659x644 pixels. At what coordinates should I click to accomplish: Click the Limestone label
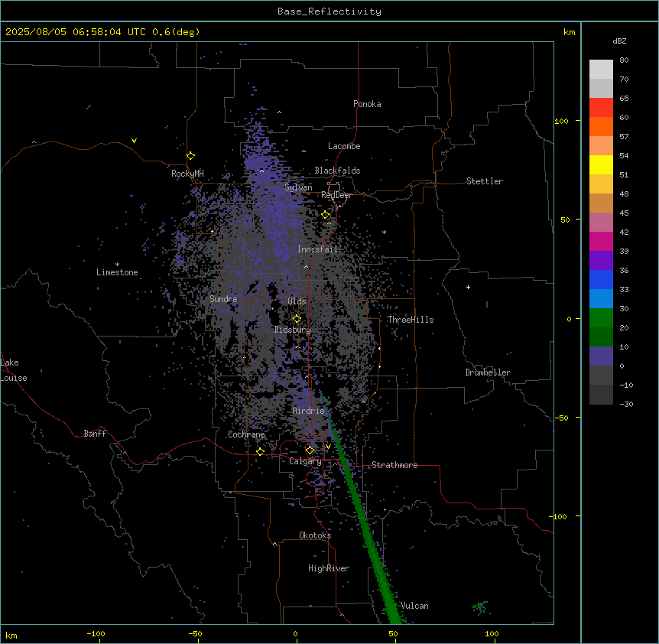(117, 272)
